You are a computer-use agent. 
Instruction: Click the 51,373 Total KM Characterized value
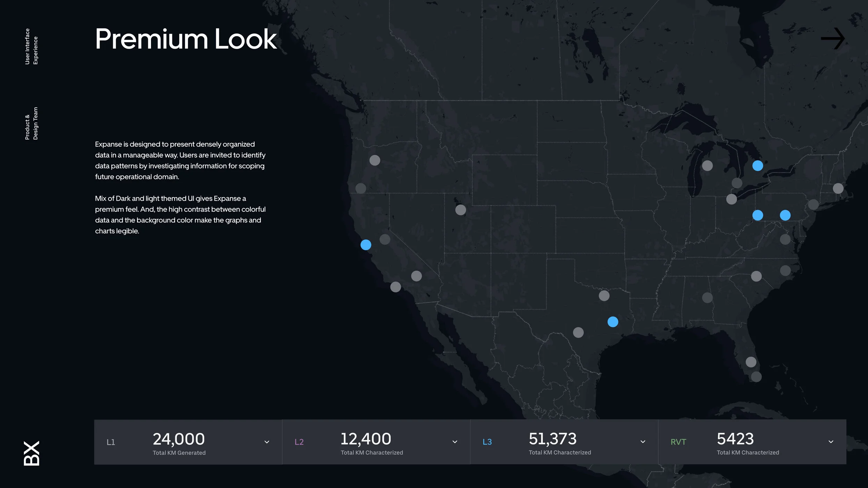click(x=552, y=439)
